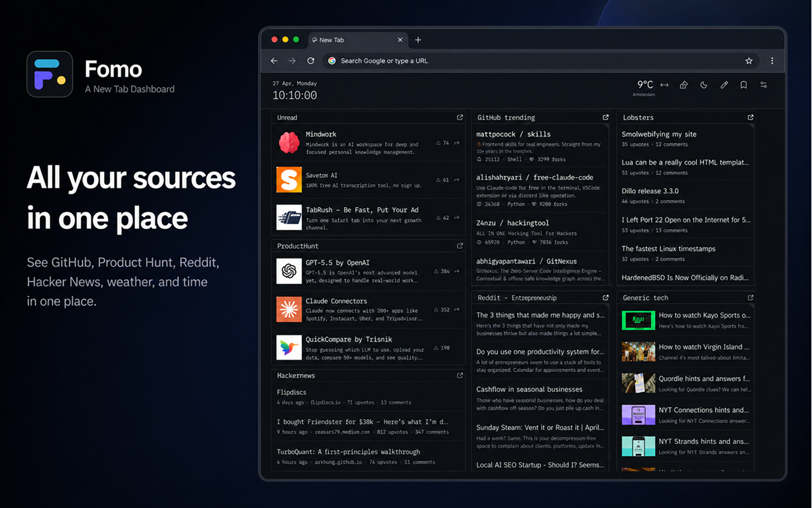Image resolution: width=812 pixels, height=508 pixels.
Task: Click the Kayo Sports article thumbnail
Action: tap(638, 320)
